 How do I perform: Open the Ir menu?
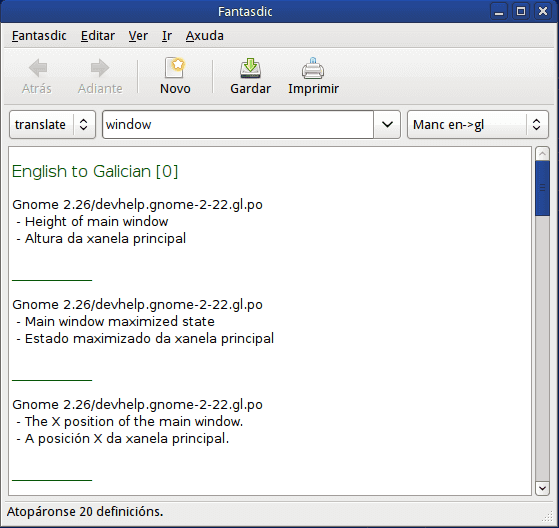[167, 36]
